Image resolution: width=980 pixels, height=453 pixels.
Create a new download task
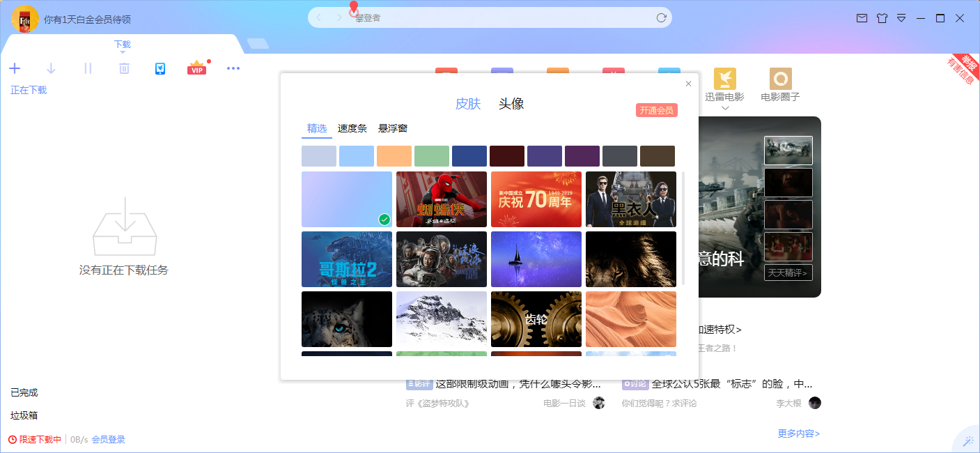click(x=15, y=68)
